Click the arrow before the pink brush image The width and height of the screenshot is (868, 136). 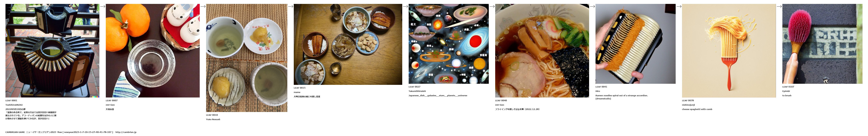point(779,6)
